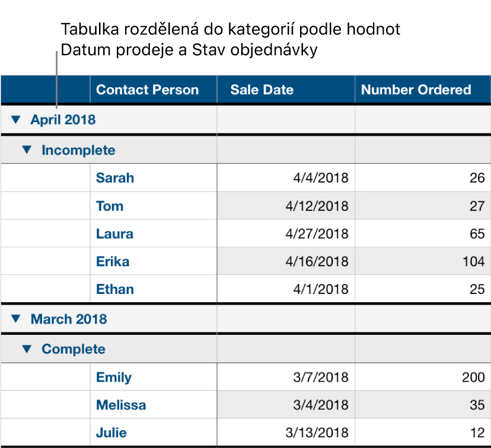Collapse the Incomplete status group
491x448 pixels.
point(26,150)
